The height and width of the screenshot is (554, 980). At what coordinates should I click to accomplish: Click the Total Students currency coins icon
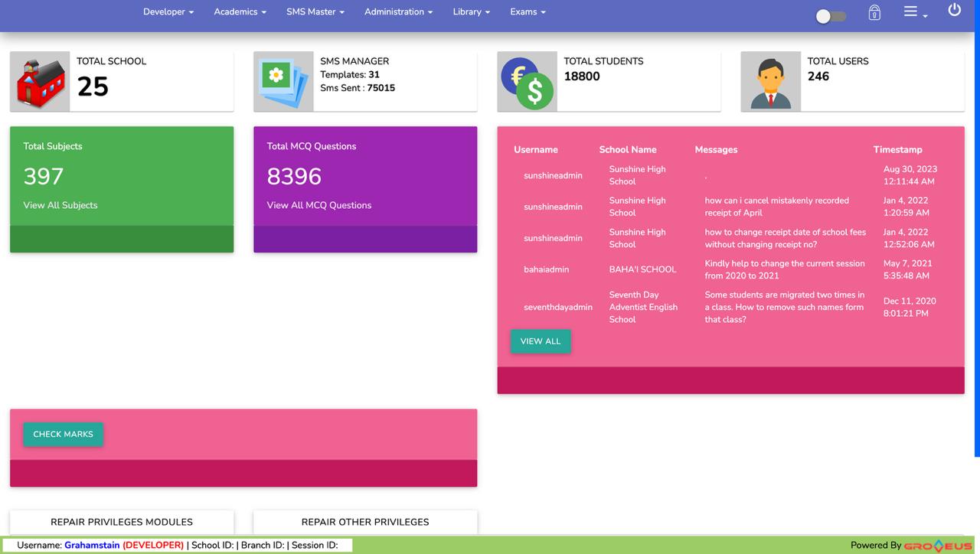coord(527,82)
